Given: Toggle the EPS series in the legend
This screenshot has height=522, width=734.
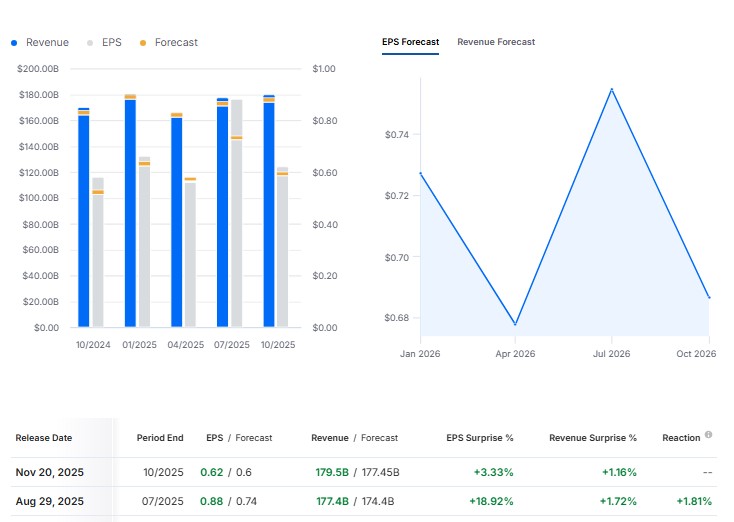Looking at the screenshot, I should point(105,43).
